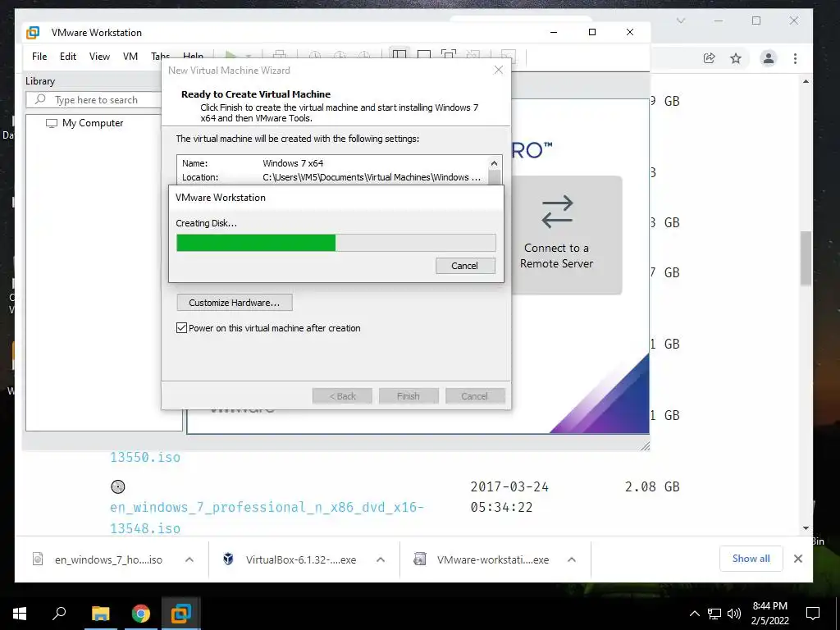Screen dimensions: 840x630
Task: Open the View menu in VMware
Action: [99, 57]
